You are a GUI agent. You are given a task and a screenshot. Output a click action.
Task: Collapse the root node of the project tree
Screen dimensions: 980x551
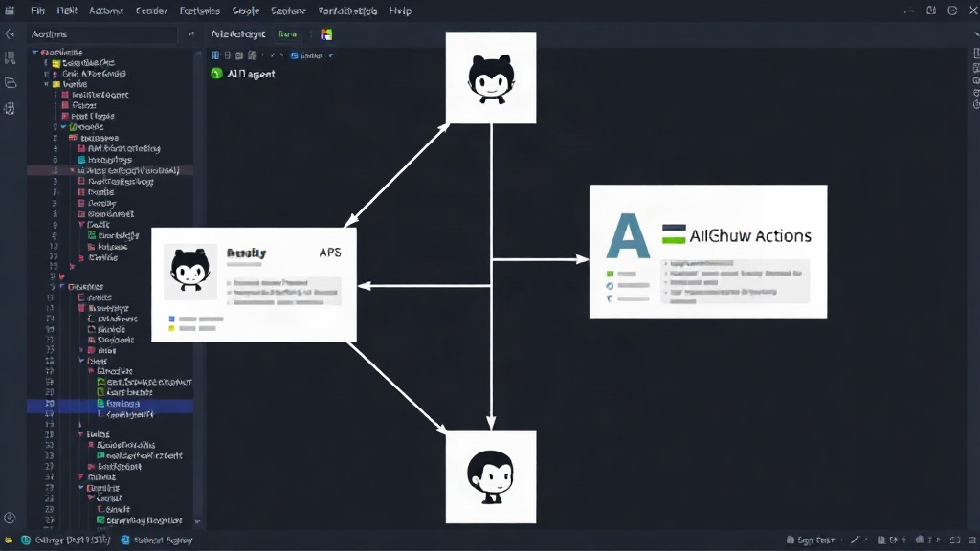(35, 53)
